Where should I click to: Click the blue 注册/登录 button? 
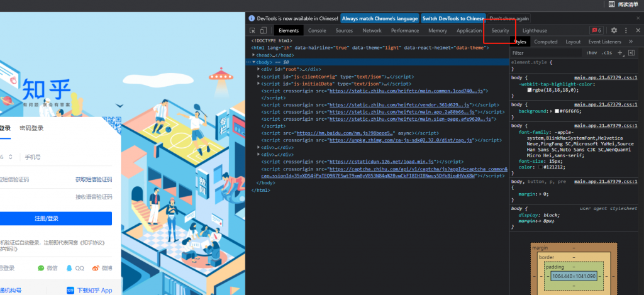point(55,219)
